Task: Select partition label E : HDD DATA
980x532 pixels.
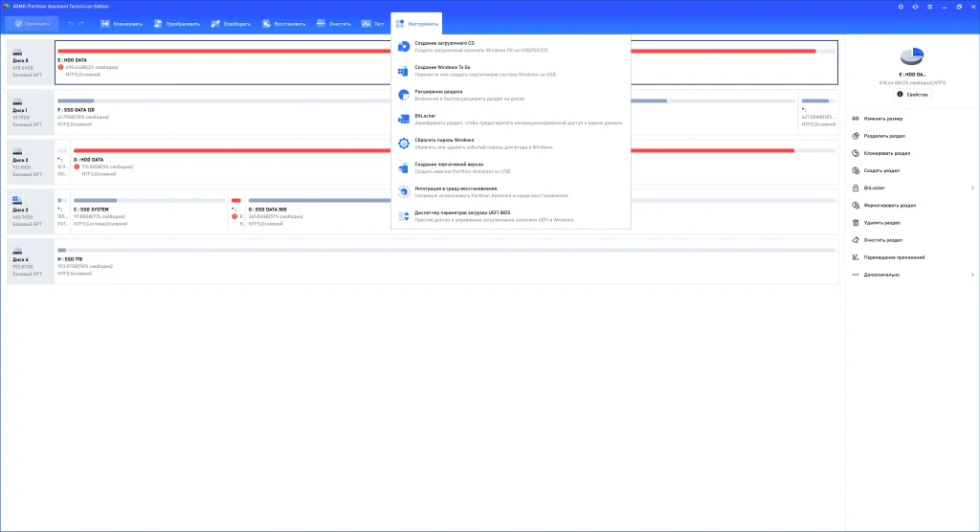Action: [x=73, y=60]
